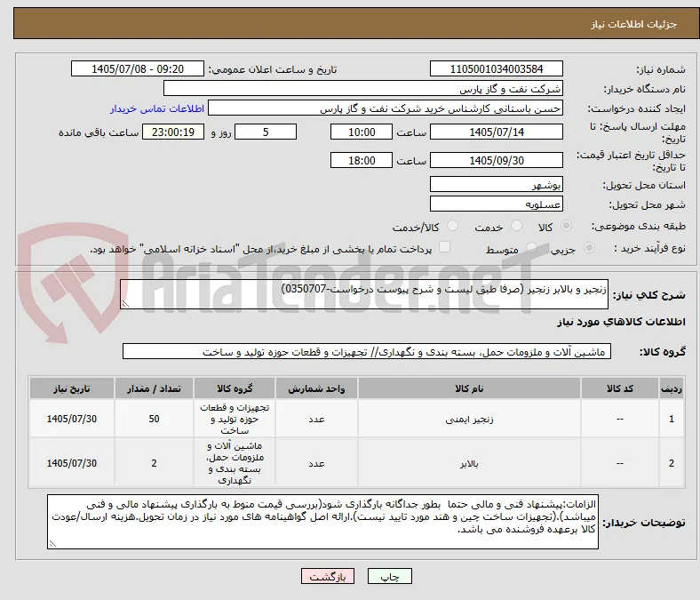This screenshot has height=600, width=700.
Task: Click the date cell in زنجیر ایمنی row
Action: click(72, 419)
